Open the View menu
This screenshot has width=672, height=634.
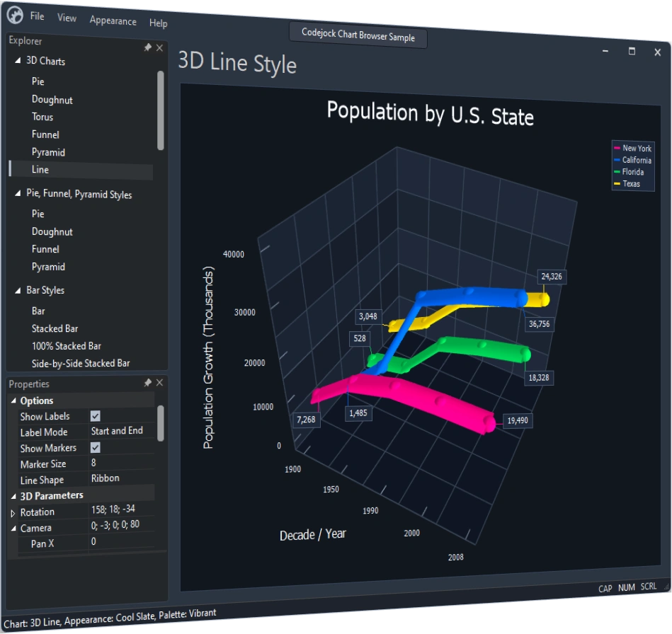67,18
